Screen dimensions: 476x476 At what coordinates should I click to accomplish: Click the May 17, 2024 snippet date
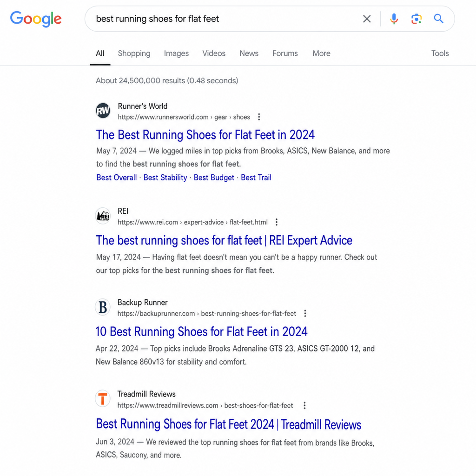pos(119,257)
